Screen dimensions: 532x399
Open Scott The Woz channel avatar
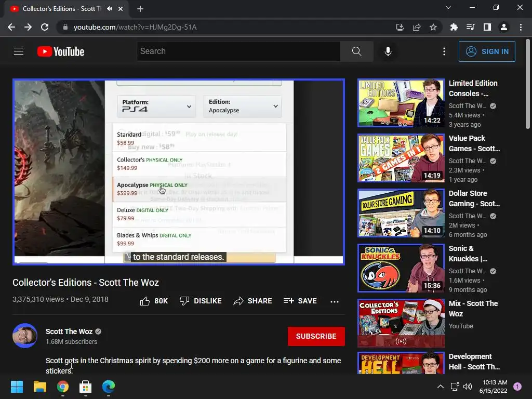25,336
